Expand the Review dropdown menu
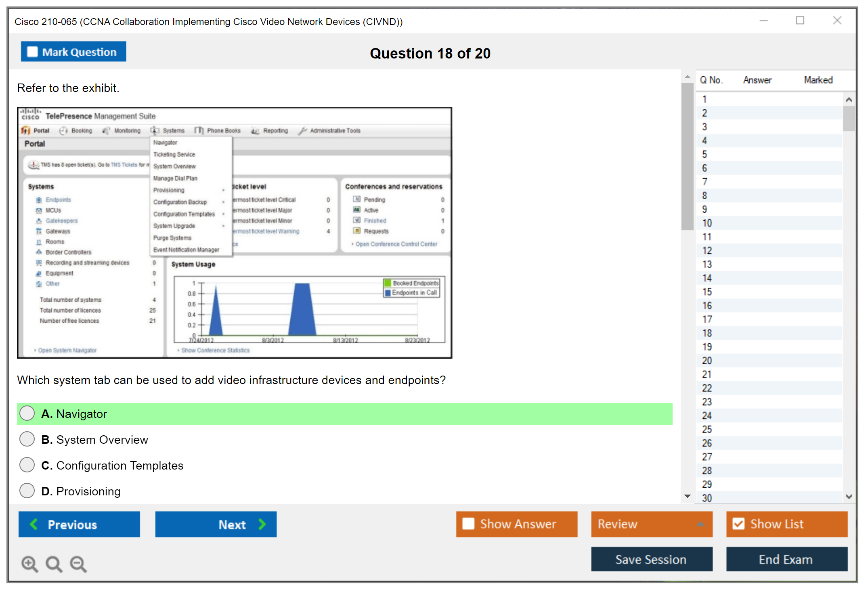The height and width of the screenshot is (593, 868). pyautogui.click(x=700, y=524)
